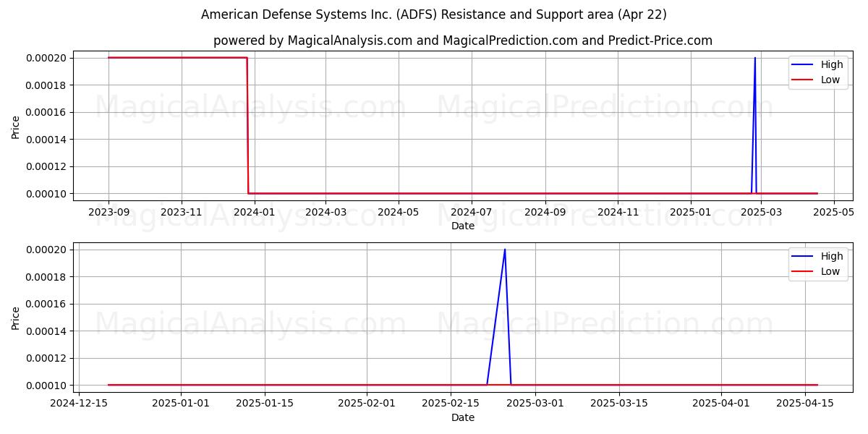This screenshot has height=434, width=868.
Task: Select the 2024-09 date tick label
Action: (545, 213)
